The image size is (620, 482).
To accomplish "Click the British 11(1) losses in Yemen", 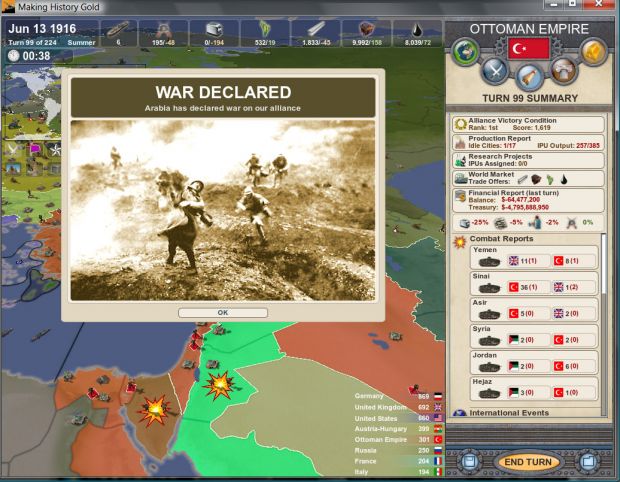I will [x=527, y=261].
